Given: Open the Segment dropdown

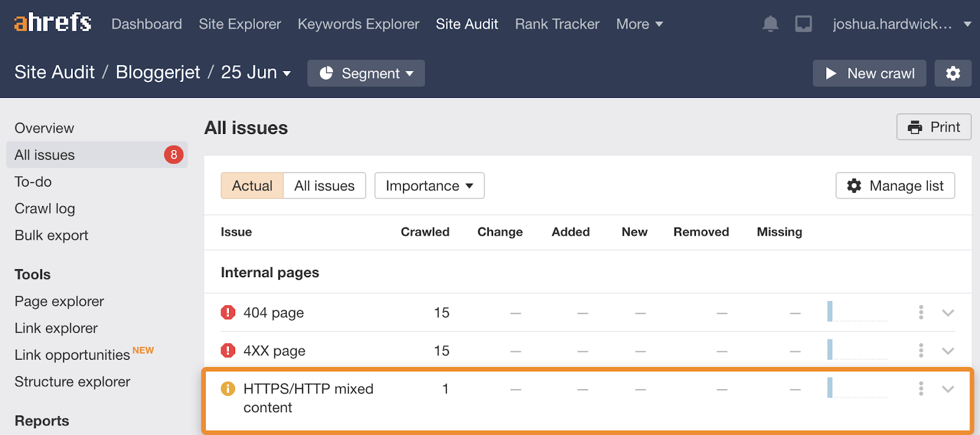Looking at the screenshot, I should (x=366, y=73).
